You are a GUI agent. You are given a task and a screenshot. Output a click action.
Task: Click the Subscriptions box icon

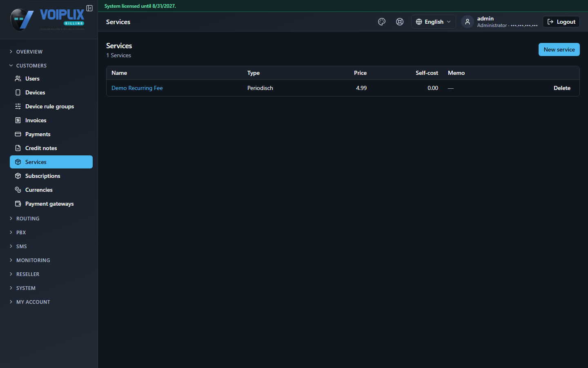click(18, 176)
